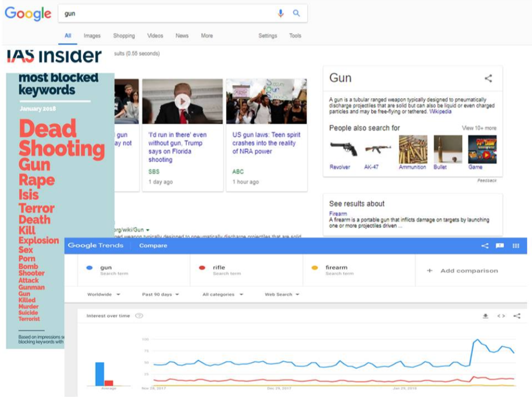Expand the wiki/Gun result URL arrow
This screenshot has height=397, width=532.
click(148, 230)
